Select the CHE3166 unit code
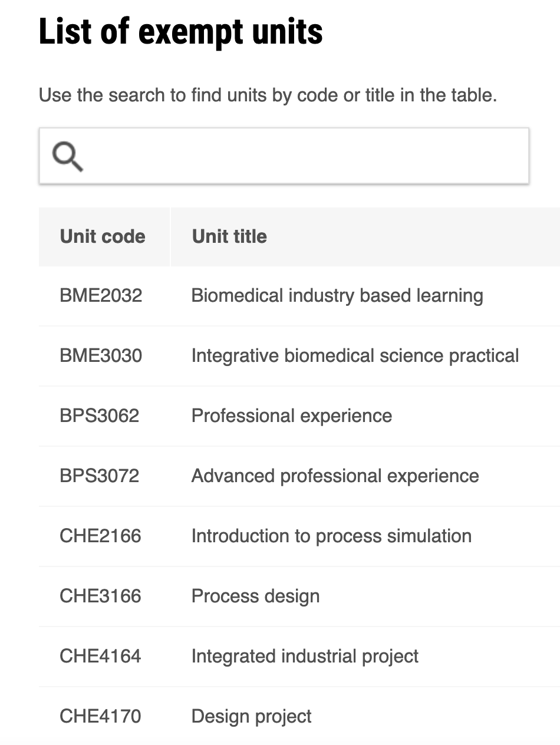This screenshot has height=745, width=560. (x=100, y=596)
